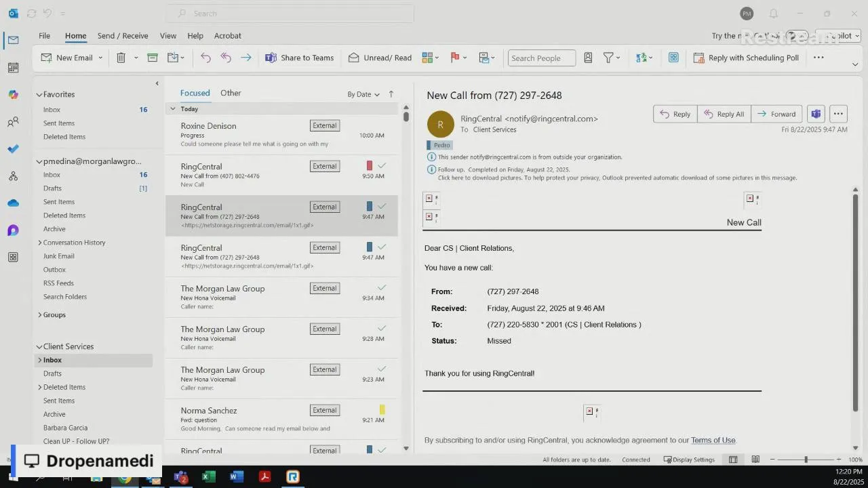This screenshot has width=868, height=488.
Task: Open Adobe Acrobat from the taskbar
Action: tap(264, 476)
